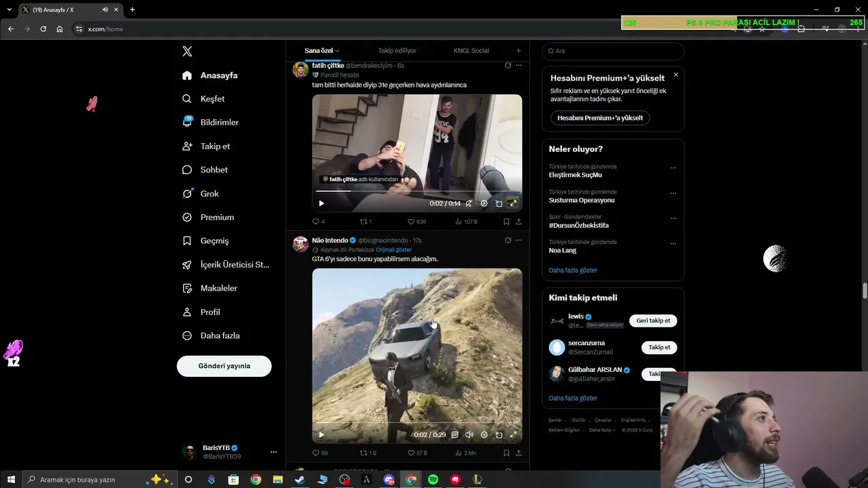
Task: Open the X logo home link
Action: click(x=187, y=52)
